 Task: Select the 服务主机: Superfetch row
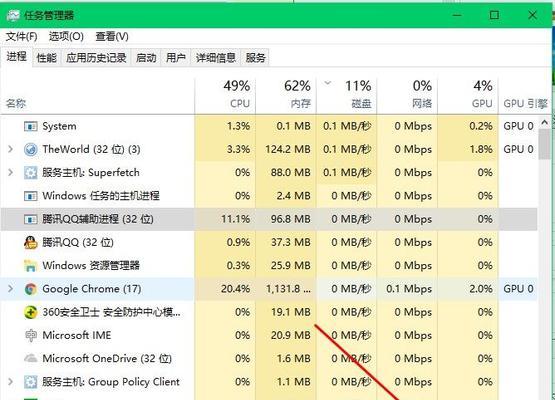269,173
